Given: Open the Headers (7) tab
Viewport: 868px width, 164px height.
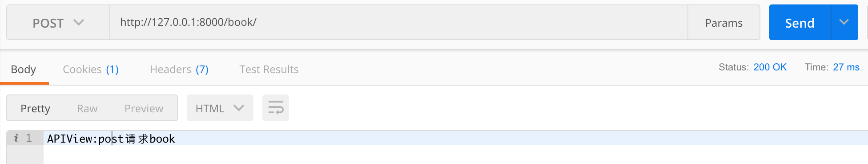Looking at the screenshot, I should pyautogui.click(x=179, y=70).
